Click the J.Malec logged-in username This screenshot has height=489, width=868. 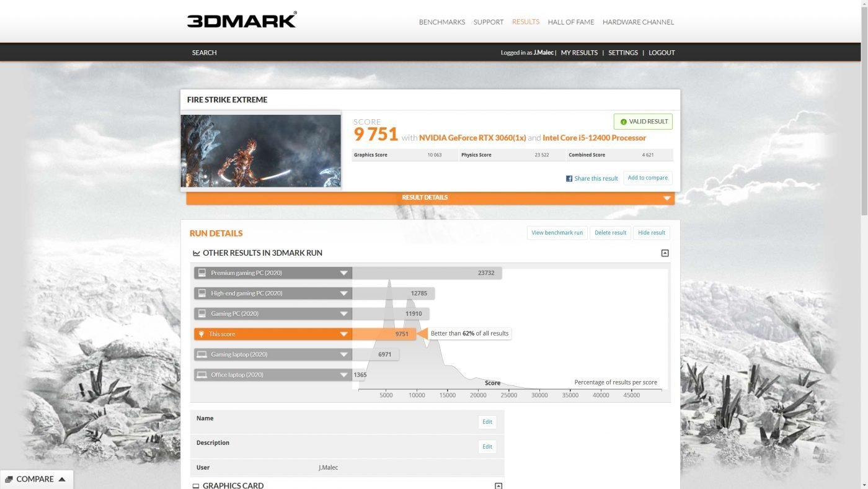coord(544,53)
